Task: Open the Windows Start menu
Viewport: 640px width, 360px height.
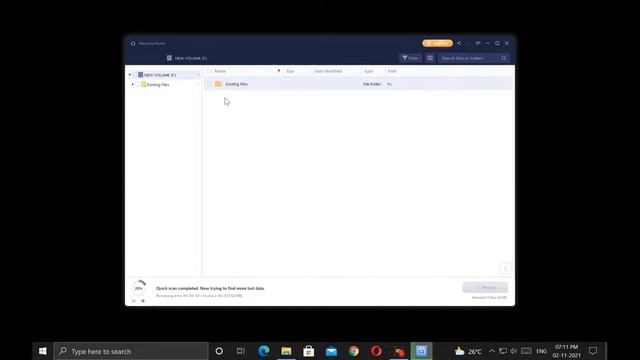Action: 42,351
